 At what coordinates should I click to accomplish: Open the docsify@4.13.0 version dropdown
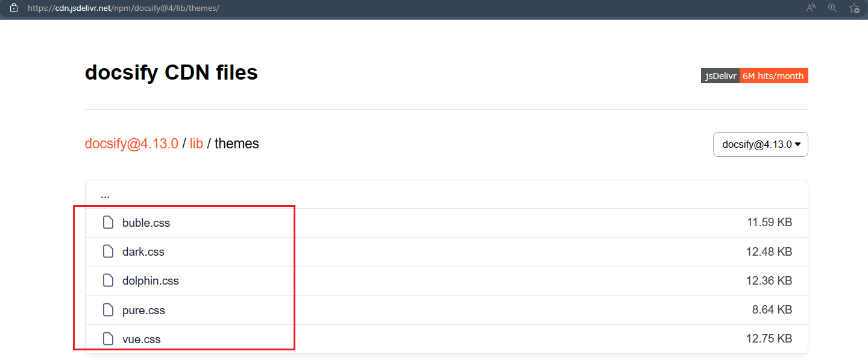tap(760, 145)
